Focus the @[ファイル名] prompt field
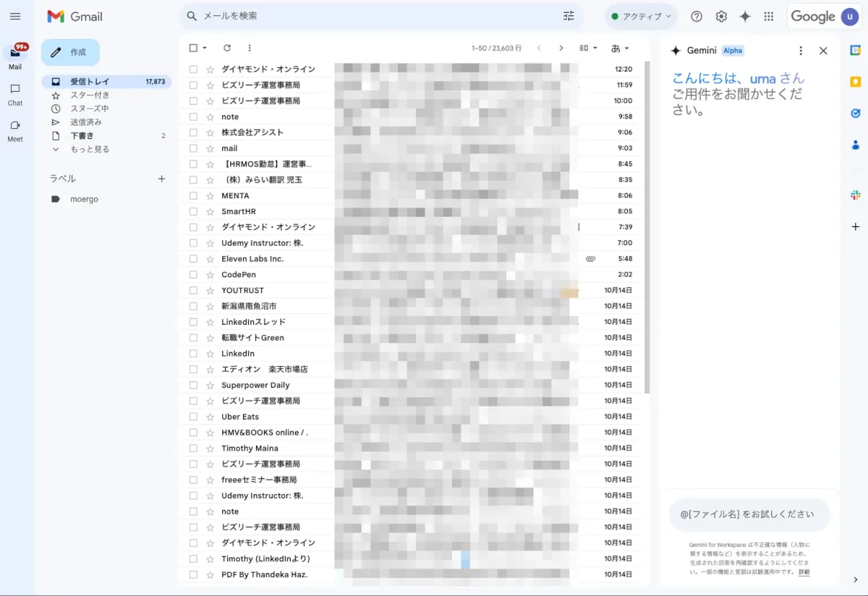The height and width of the screenshot is (596, 868). tap(749, 514)
